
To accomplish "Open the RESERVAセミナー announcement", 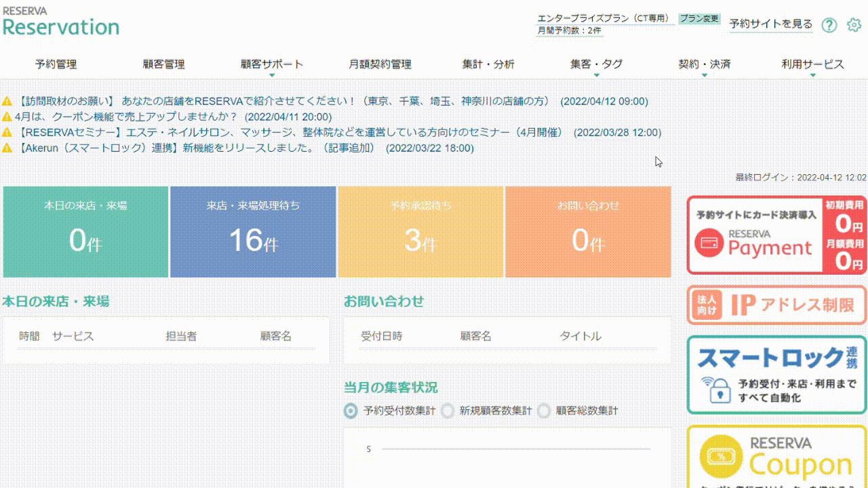I will 339,132.
